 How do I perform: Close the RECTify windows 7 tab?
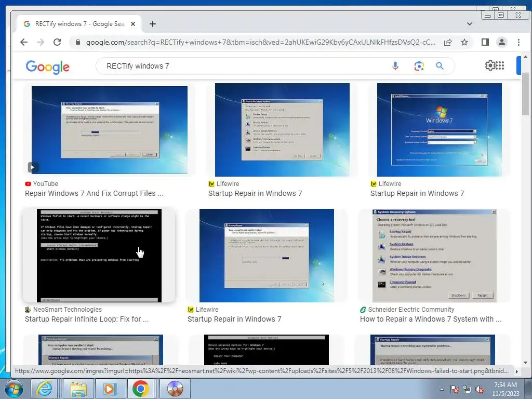pos(133,24)
